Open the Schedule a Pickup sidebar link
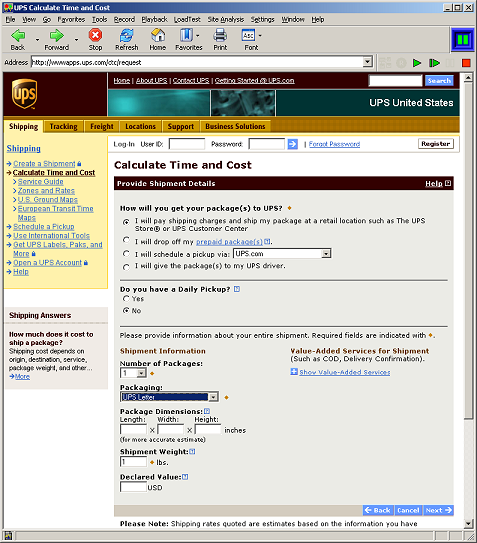This screenshot has width=477, height=543. tap(44, 226)
